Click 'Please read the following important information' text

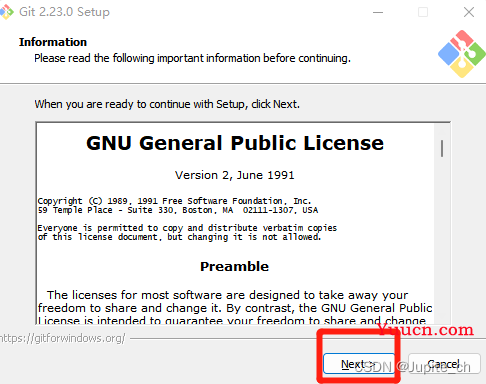(192, 58)
